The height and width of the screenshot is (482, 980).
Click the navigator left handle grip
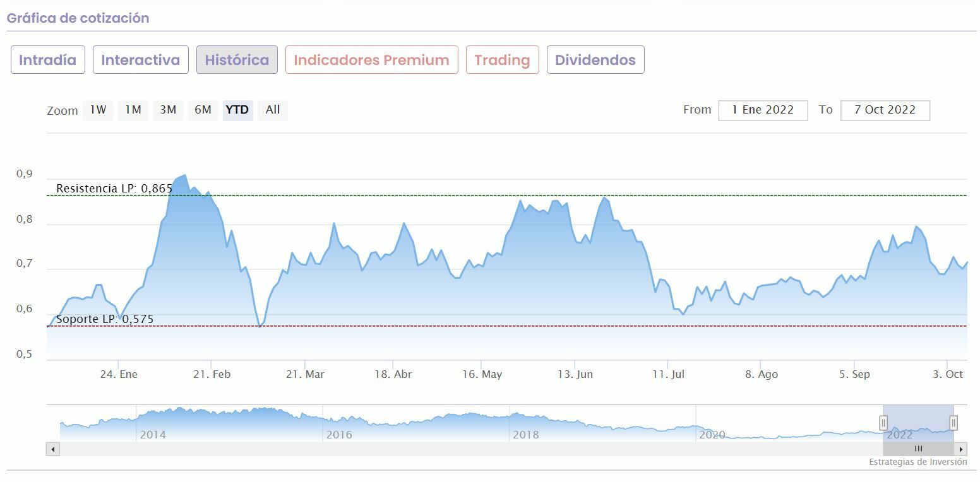coord(883,422)
